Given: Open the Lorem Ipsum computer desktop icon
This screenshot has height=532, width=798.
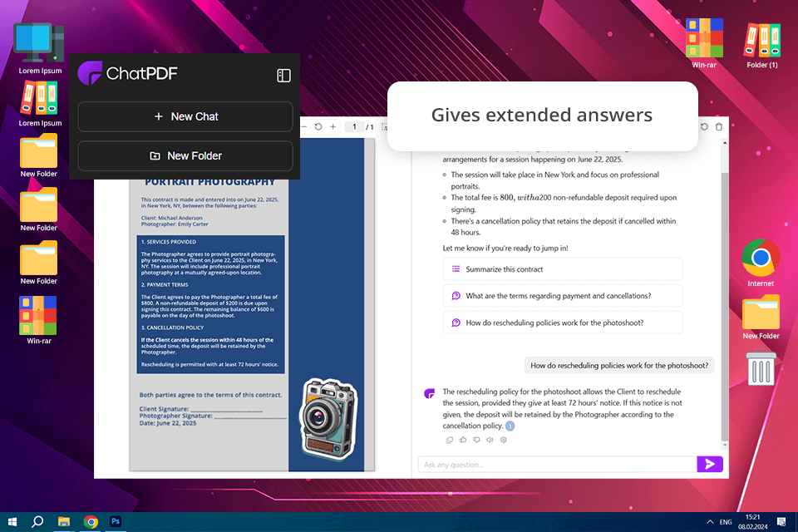Looking at the screenshot, I should [x=40, y=49].
